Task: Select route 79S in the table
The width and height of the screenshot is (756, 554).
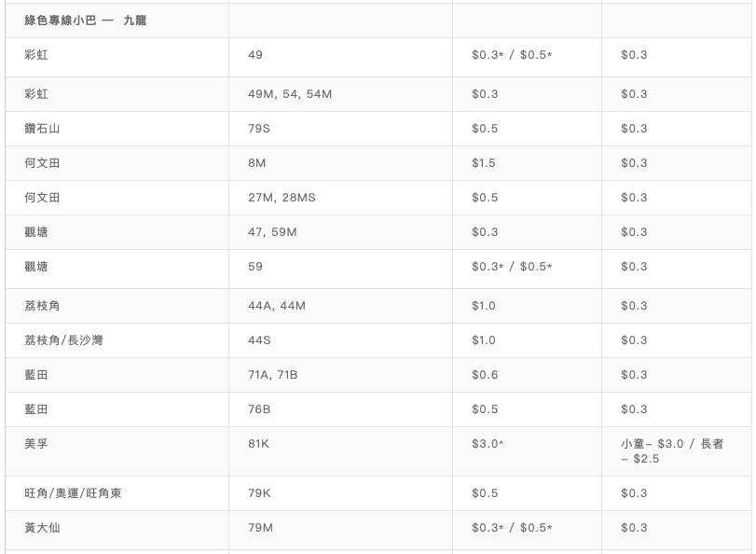Action: tap(259, 129)
